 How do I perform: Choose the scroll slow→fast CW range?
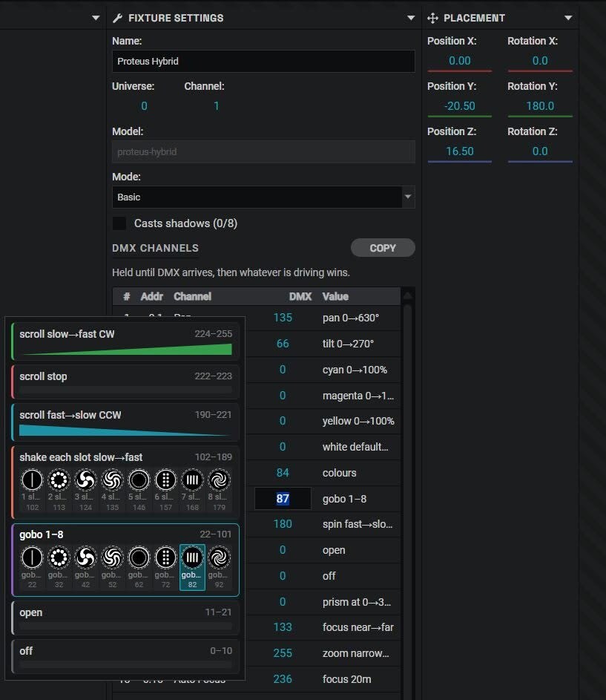[125, 341]
